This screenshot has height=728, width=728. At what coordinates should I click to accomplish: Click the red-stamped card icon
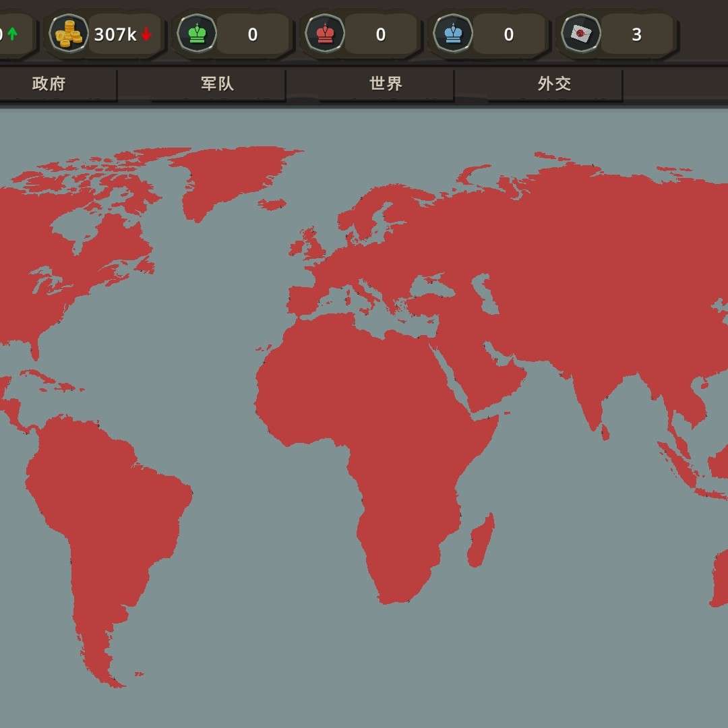click(x=581, y=33)
